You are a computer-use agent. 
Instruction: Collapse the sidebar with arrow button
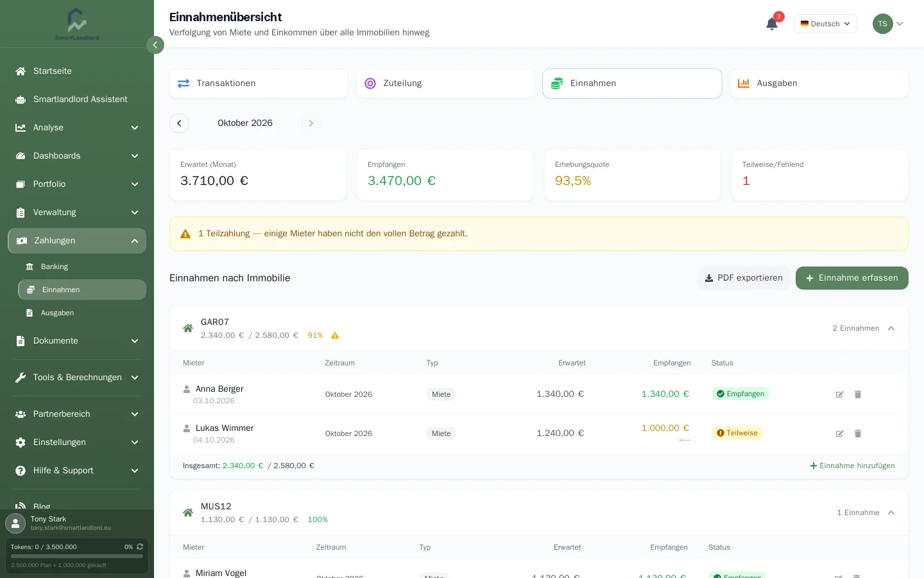tap(155, 45)
